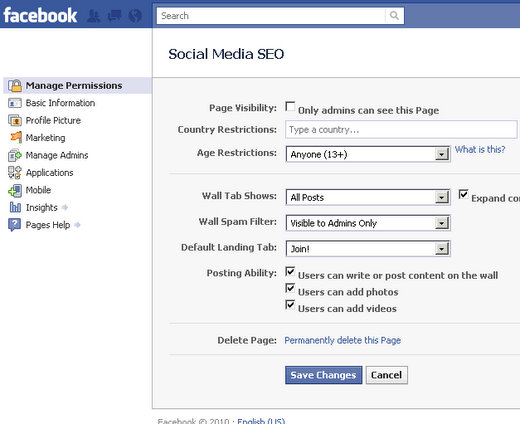Click the search magnifier button
The width and height of the screenshot is (520, 424).
394,16
